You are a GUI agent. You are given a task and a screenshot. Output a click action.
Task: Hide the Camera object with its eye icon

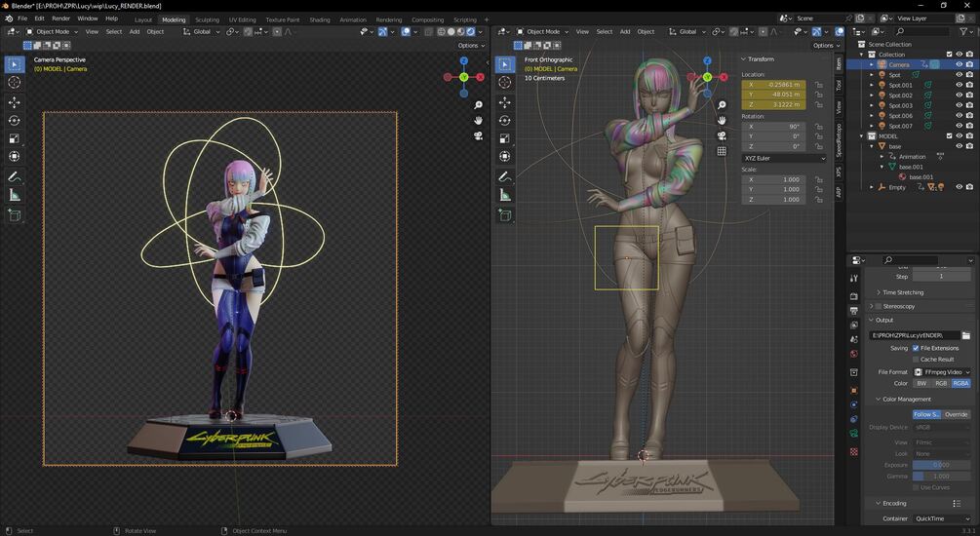(959, 64)
